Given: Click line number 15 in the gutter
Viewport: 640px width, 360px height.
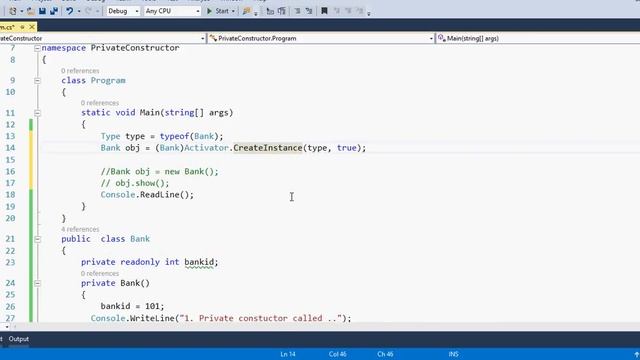Looking at the screenshot, I should pyautogui.click(x=10, y=160).
